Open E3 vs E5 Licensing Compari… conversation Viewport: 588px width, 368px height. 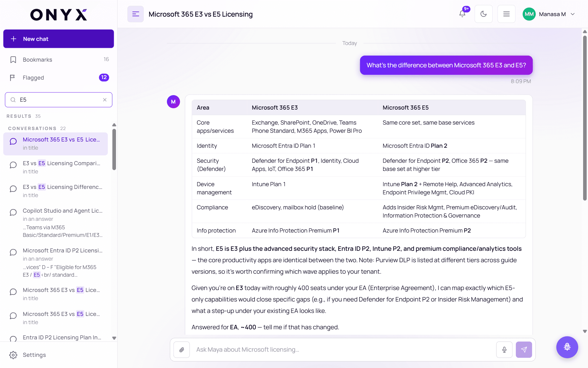point(56,167)
